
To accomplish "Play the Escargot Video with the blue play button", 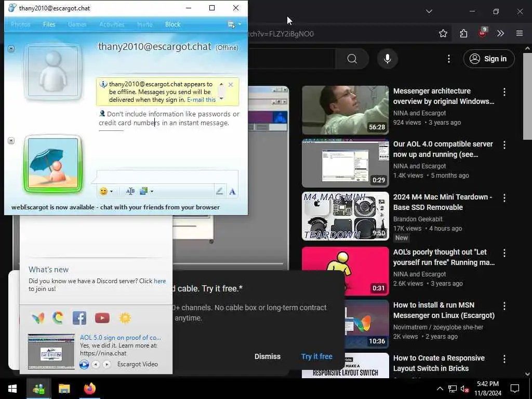I will coord(84,364).
